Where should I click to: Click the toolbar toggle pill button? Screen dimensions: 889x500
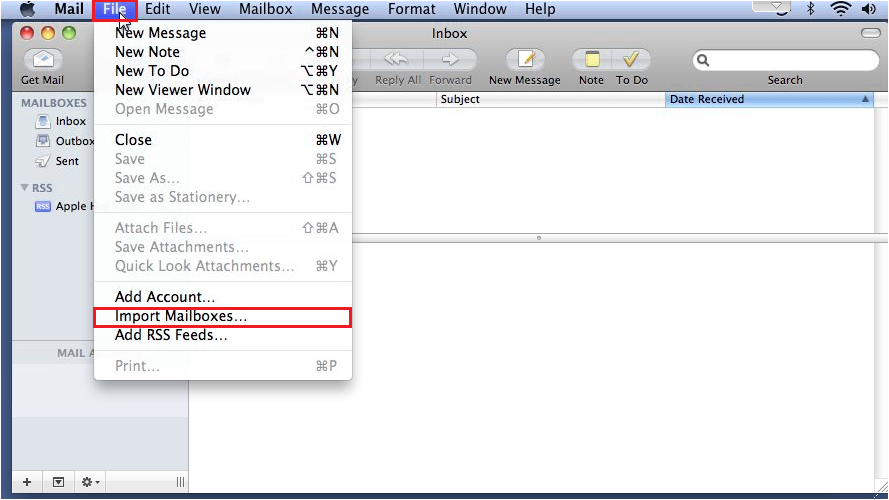pos(870,33)
